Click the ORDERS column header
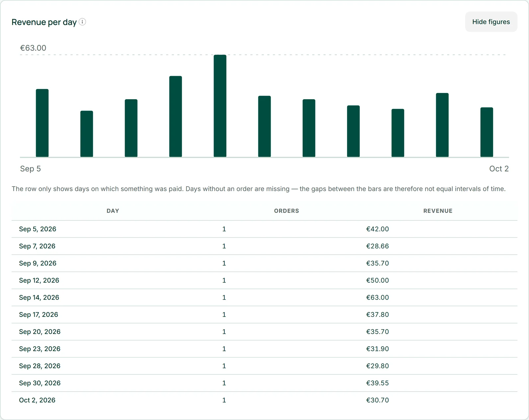This screenshot has height=420, width=529. [x=286, y=211]
